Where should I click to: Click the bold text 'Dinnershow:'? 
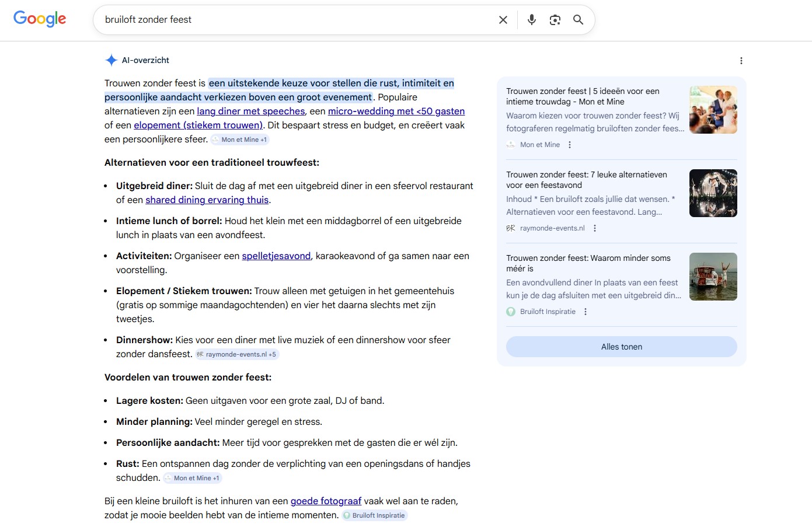coord(145,340)
